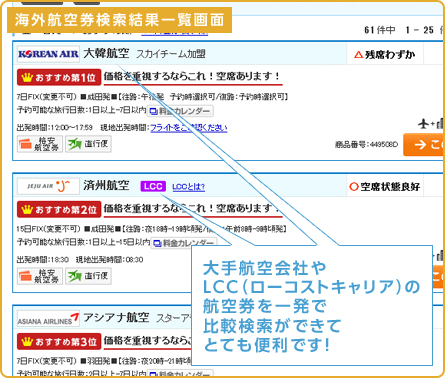The width and height of the screenshot is (445, 378).
Task: Click the アシアナ航空 airline name
Action: pos(116,317)
